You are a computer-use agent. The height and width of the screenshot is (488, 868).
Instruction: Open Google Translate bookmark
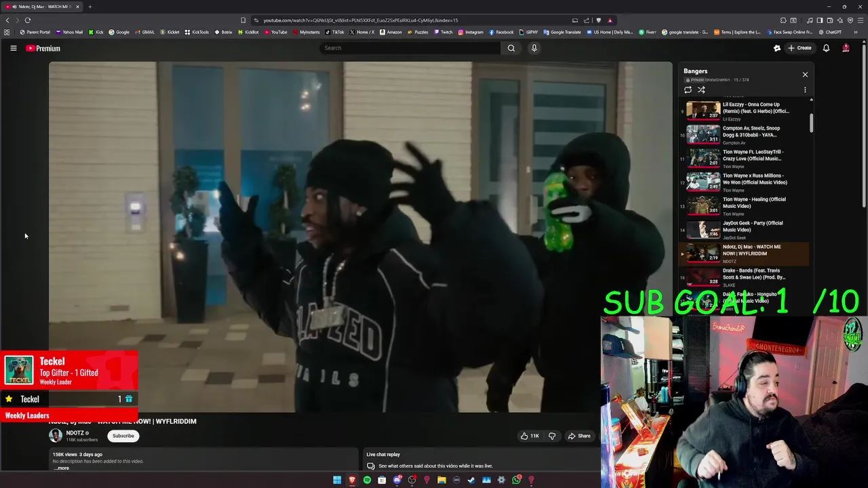coord(561,32)
